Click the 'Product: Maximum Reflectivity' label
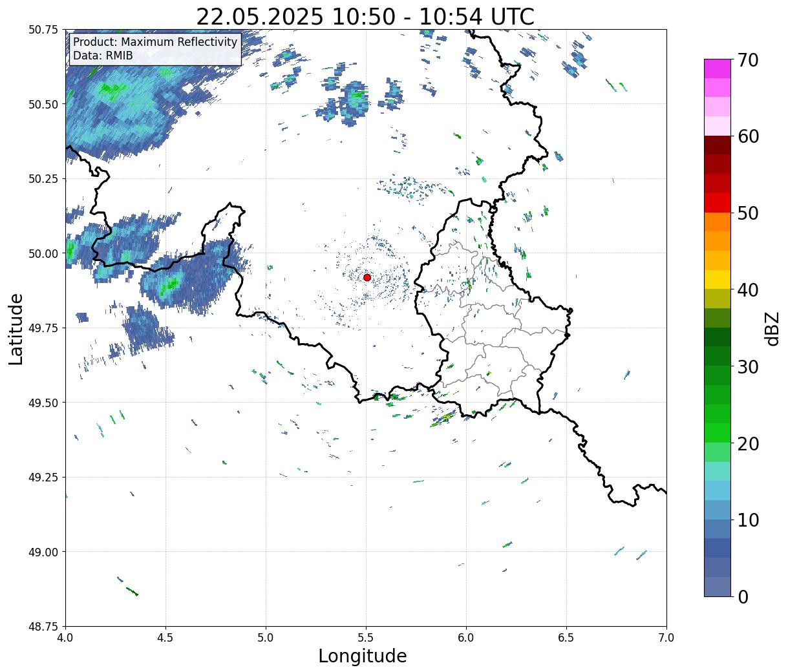788x672 pixels. 155,42
